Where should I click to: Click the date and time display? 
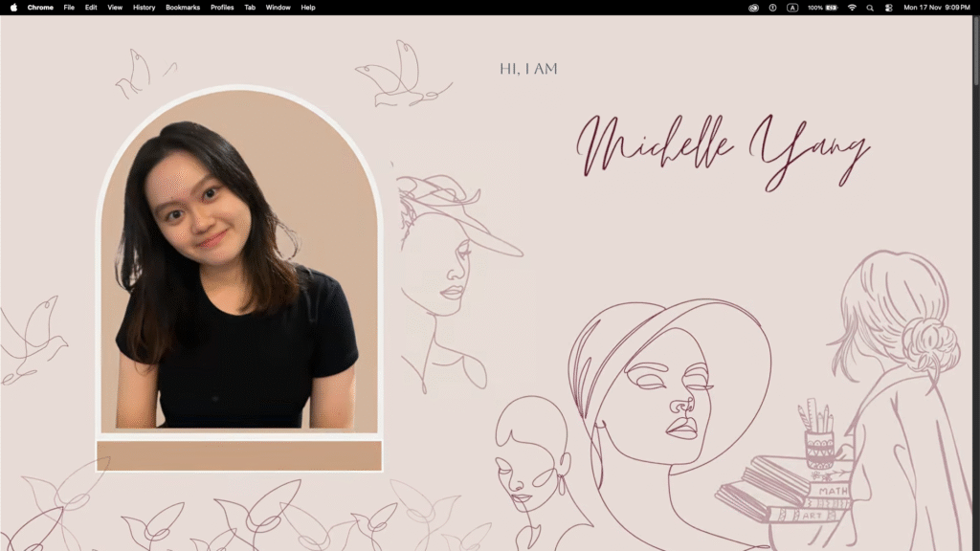coord(936,7)
